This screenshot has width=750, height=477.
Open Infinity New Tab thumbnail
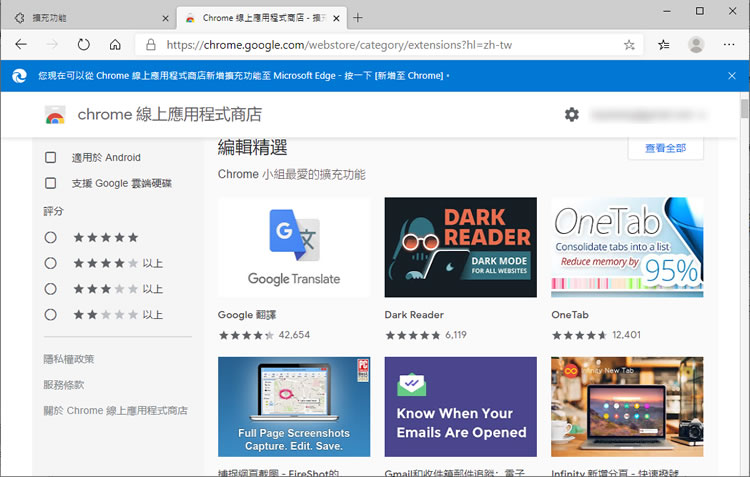(x=627, y=407)
